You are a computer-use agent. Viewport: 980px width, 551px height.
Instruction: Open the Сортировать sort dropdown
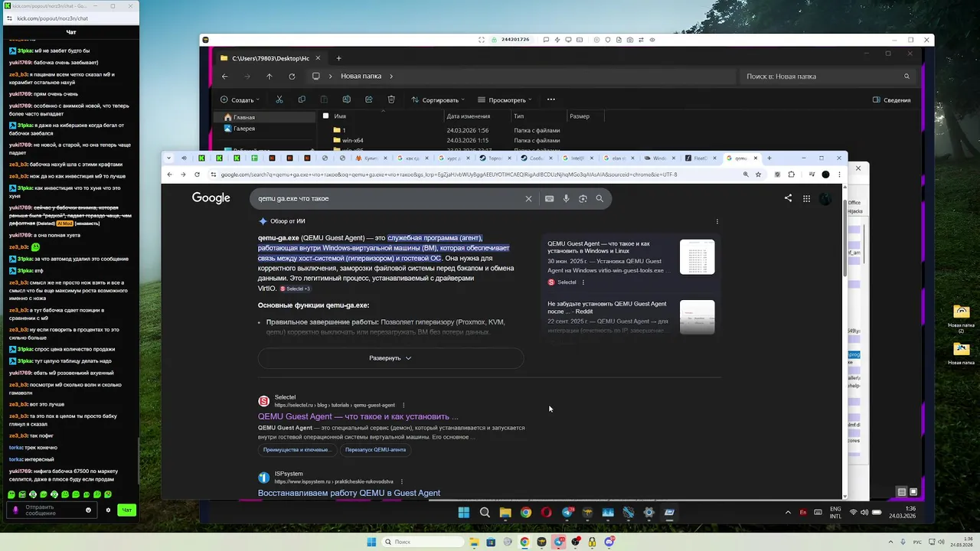[x=439, y=99]
